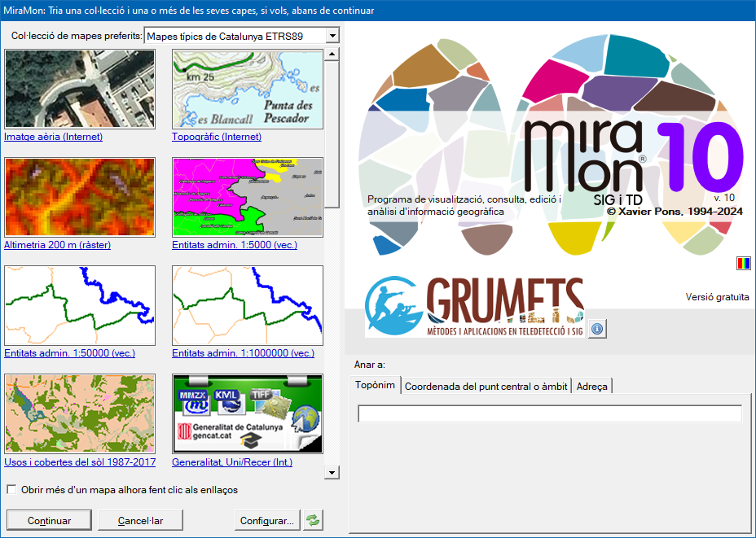Focus the Topònim search text field
Viewport: 756px width, 538px height.
550,413
